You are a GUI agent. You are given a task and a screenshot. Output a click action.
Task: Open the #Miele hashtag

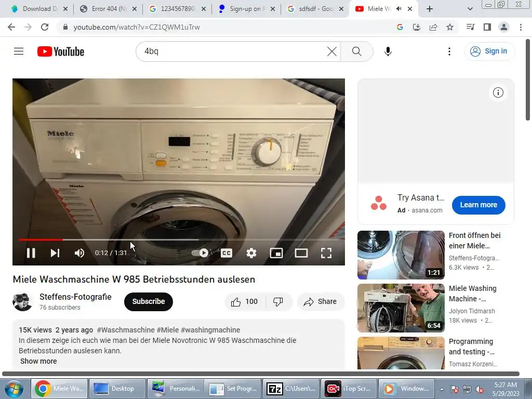[x=168, y=330]
